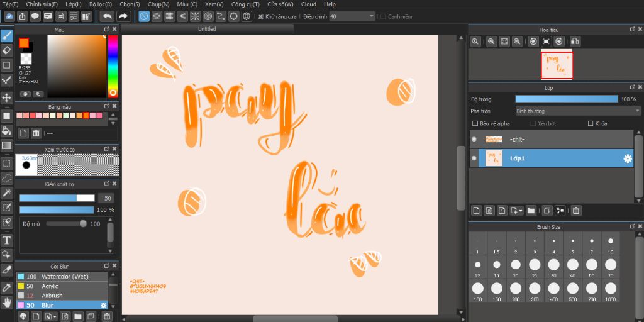Select the Magic Wand tool

(x=6, y=193)
